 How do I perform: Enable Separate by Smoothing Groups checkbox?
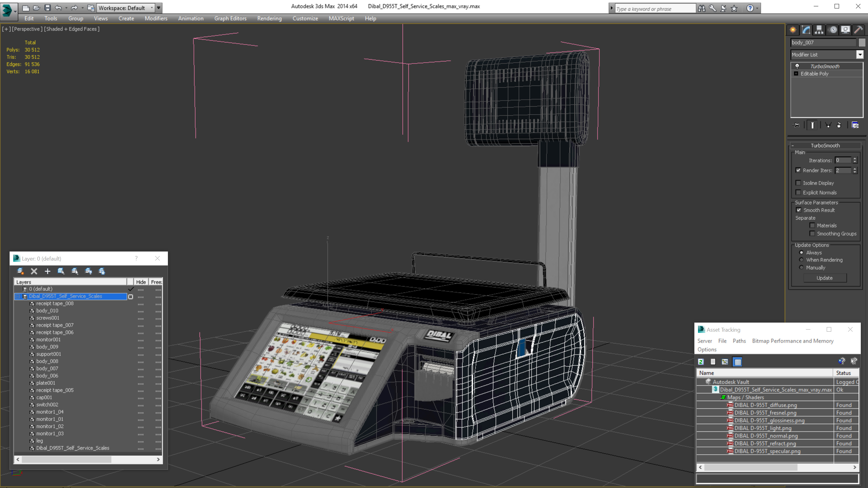[812, 233]
